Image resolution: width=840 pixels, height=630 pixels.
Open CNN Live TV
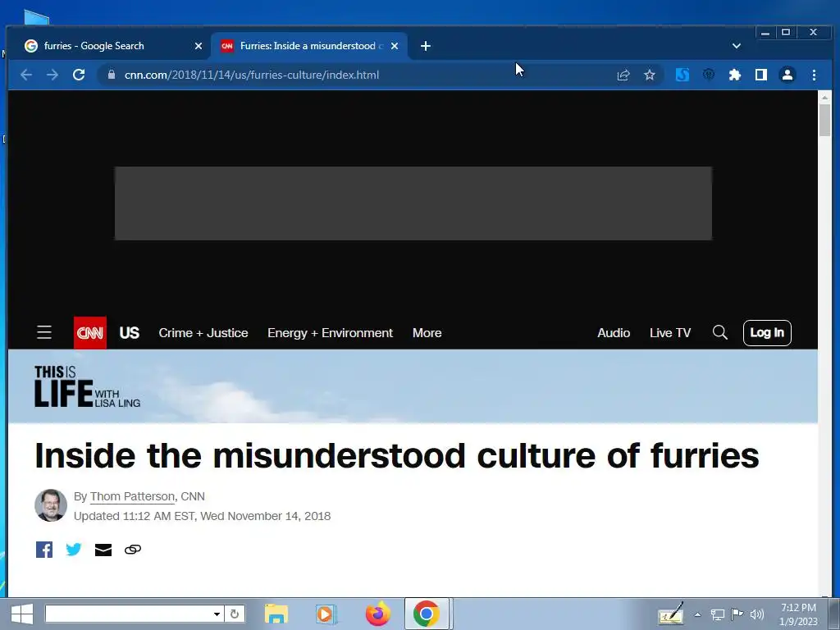pyautogui.click(x=670, y=333)
